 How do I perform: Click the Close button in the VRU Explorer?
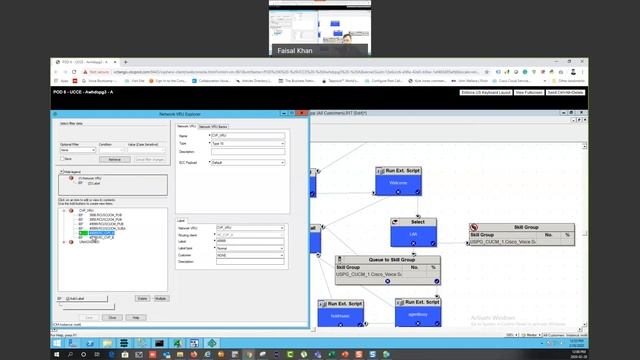click(x=112, y=318)
